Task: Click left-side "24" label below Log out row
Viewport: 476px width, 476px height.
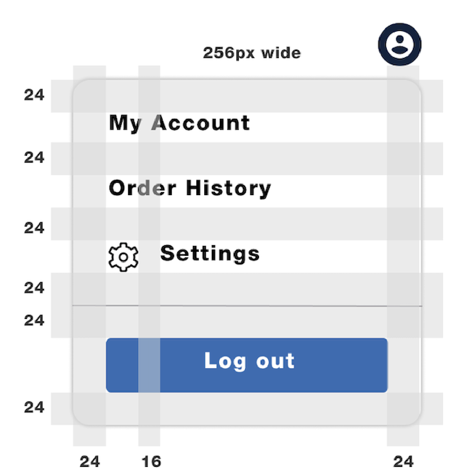Action: (x=34, y=407)
